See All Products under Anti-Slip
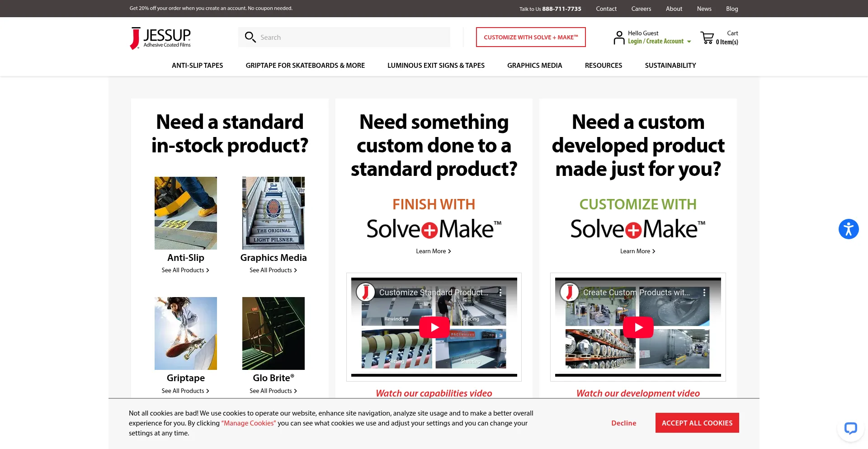Screen dimensions: 868x449 185,270
